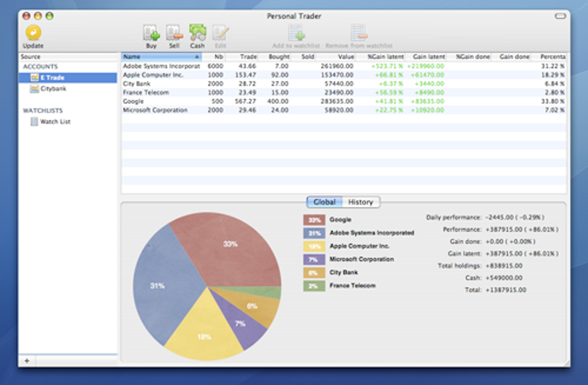588x385 pixels.
Task: Sort by the Value column header
Action: click(336, 57)
